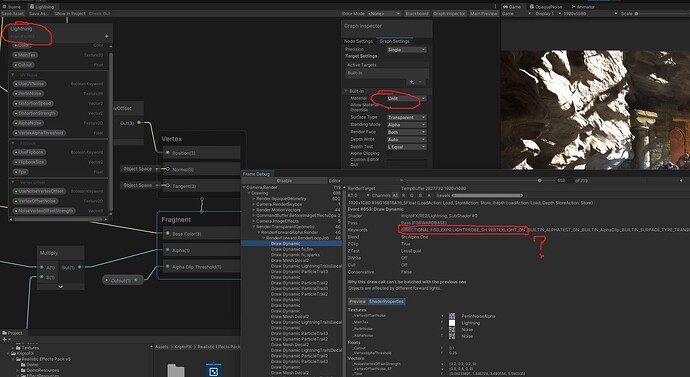Select the UseFlipbook boolean keyword property
Viewport: 690px width, 377px height.
(x=29, y=152)
